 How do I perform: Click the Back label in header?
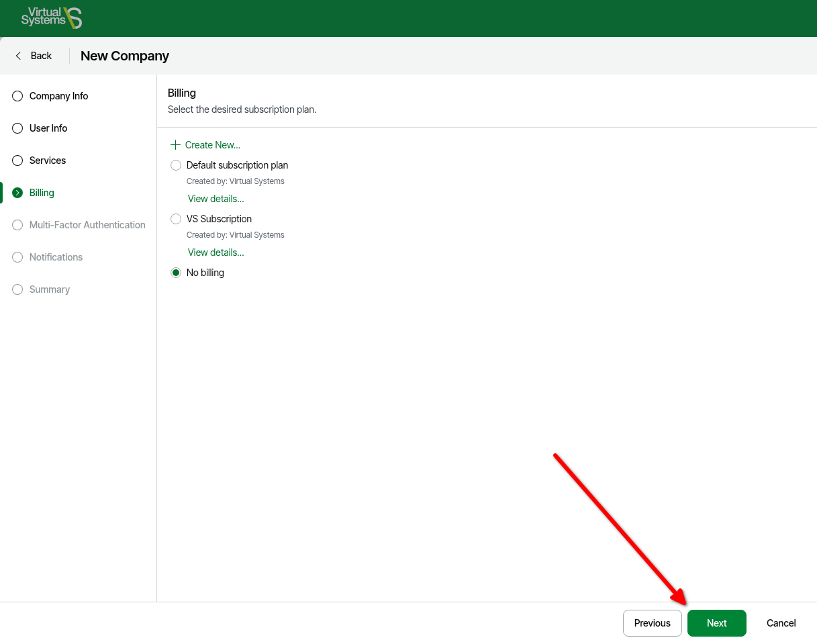[41, 56]
